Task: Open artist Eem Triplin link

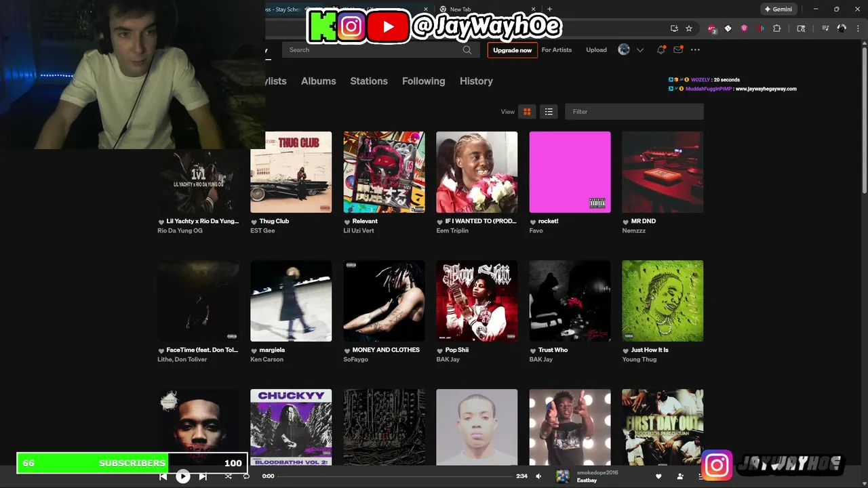Action: coord(453,231)
